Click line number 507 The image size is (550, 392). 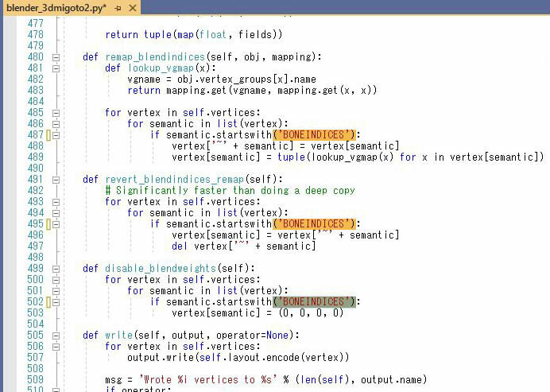[36, 358]
